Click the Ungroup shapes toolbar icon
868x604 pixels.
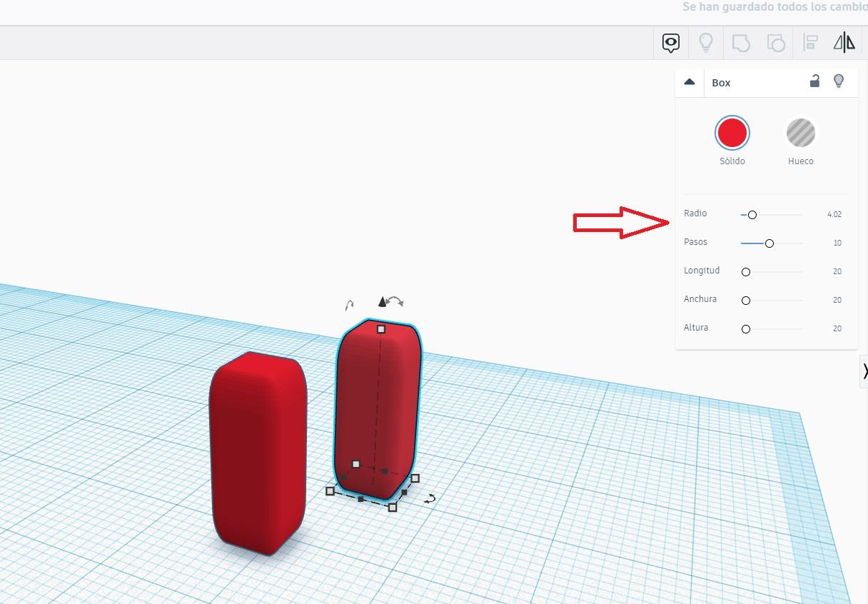coord(775,43)
